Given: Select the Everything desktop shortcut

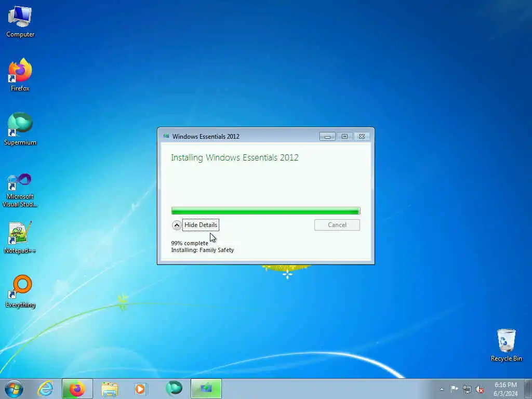Looking at the screenshot, I should (x=20, y=291).
